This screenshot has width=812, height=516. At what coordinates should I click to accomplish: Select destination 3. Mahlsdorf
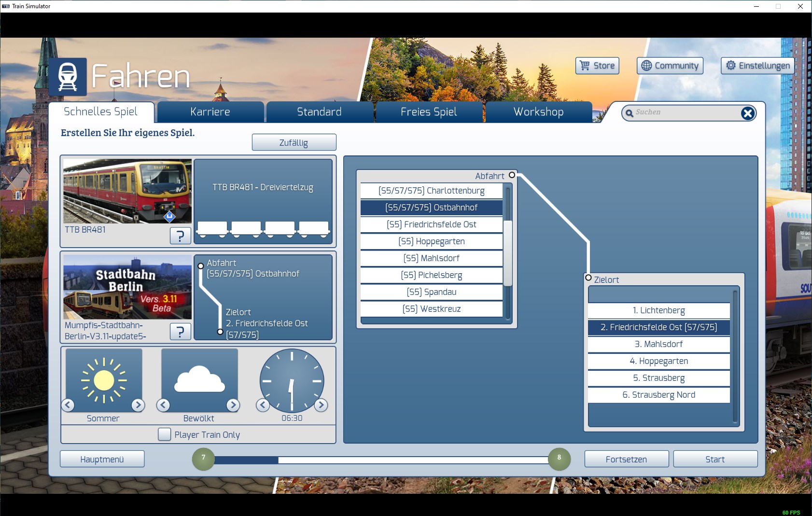tap(659, 344)
